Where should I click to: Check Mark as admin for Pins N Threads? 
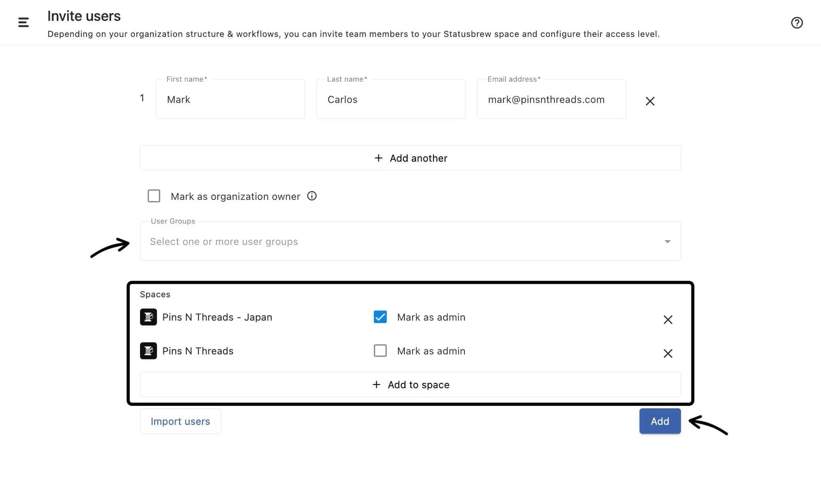(x=380, y=351)
